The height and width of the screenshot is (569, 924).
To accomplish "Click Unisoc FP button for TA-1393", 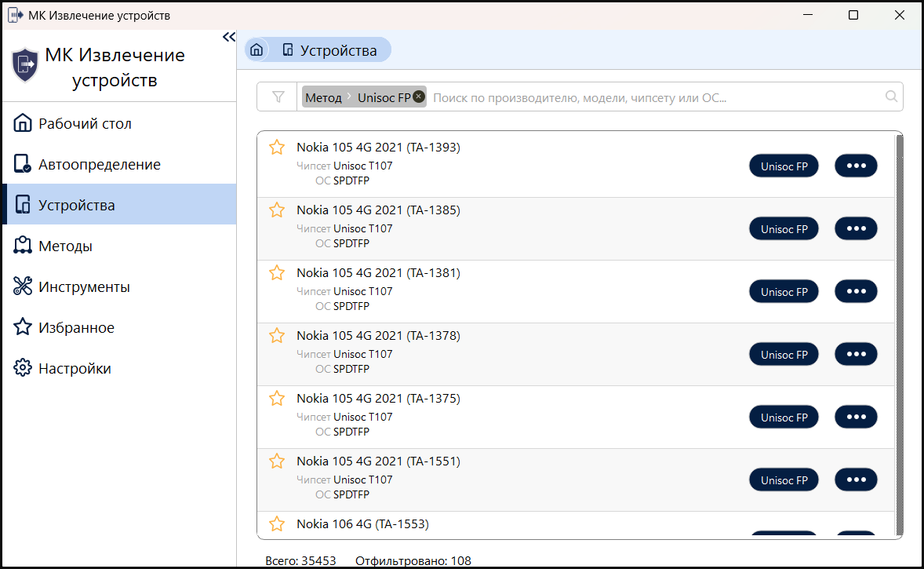I will [x=784, y=166].
